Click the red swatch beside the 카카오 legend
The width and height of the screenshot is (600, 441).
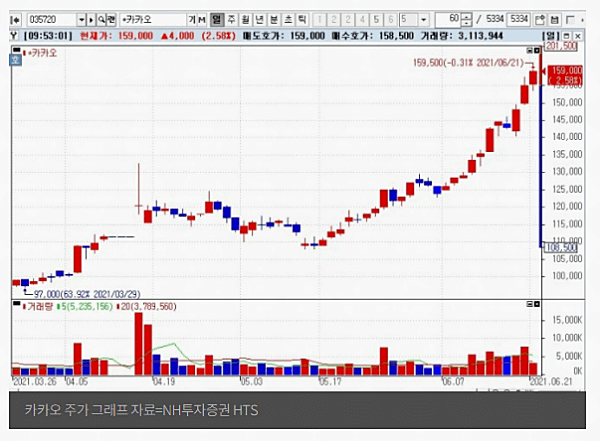[x=24, y=53]
